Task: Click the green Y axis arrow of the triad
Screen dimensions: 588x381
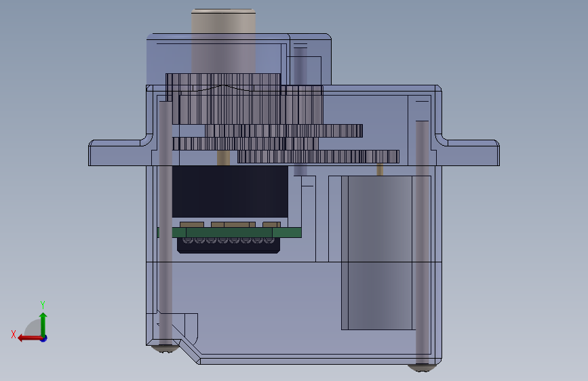Action: click(x=43, y=325)
